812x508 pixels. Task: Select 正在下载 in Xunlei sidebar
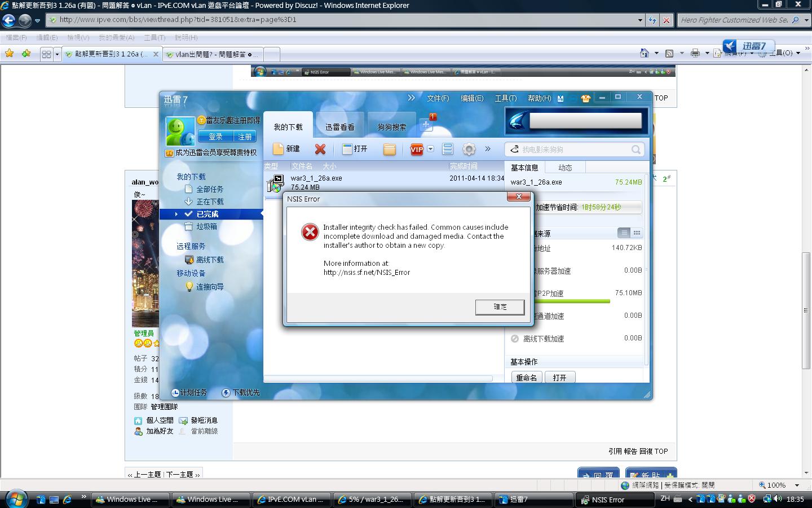coord(210,202)
